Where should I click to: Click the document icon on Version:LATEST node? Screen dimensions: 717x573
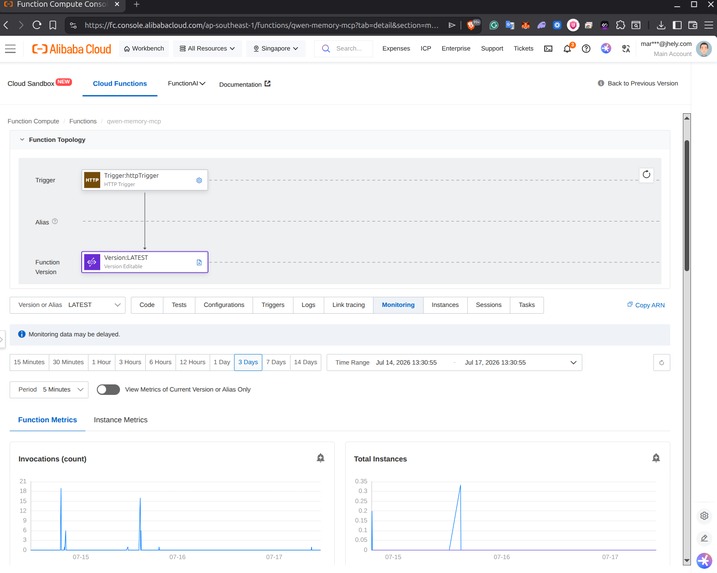[199, 262]
